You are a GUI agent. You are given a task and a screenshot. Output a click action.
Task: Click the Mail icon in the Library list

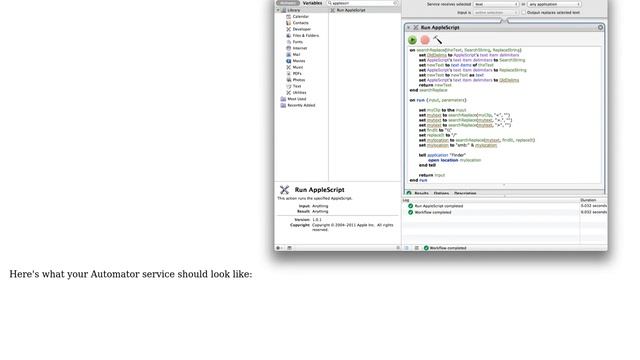click(x=289, y=55)
